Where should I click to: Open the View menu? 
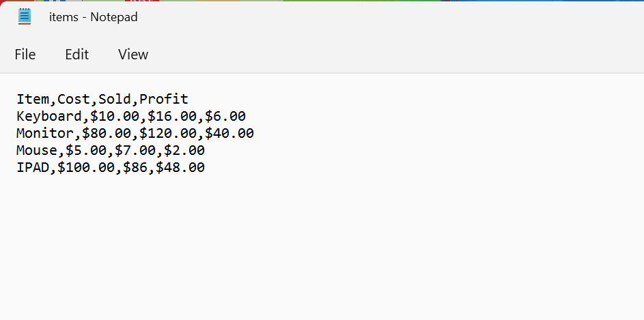coord(133,55)
